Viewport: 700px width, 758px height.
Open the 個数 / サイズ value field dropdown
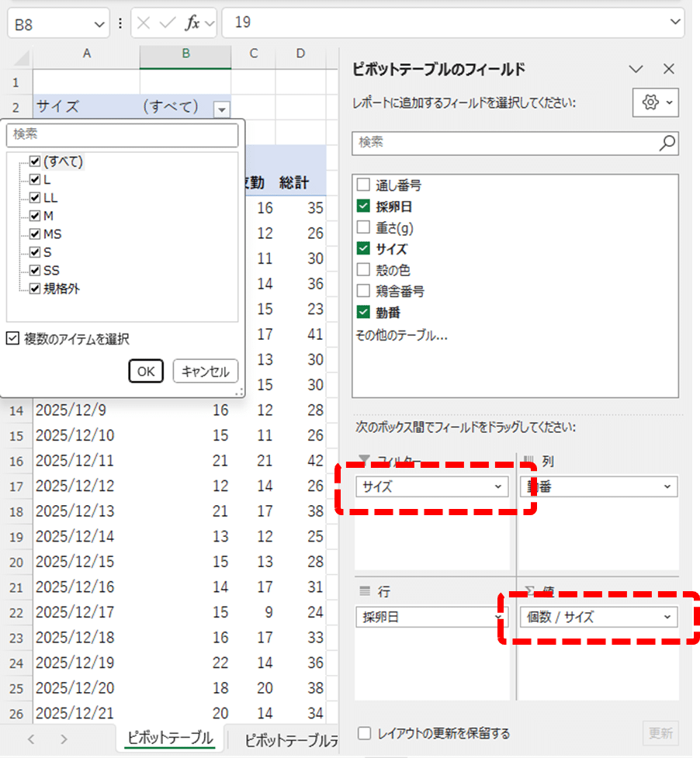(666, 618)
